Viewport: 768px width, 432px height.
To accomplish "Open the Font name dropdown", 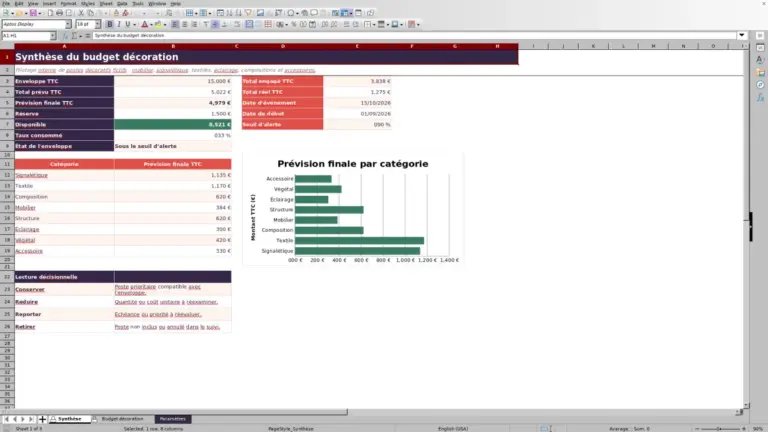I will 68,24.
